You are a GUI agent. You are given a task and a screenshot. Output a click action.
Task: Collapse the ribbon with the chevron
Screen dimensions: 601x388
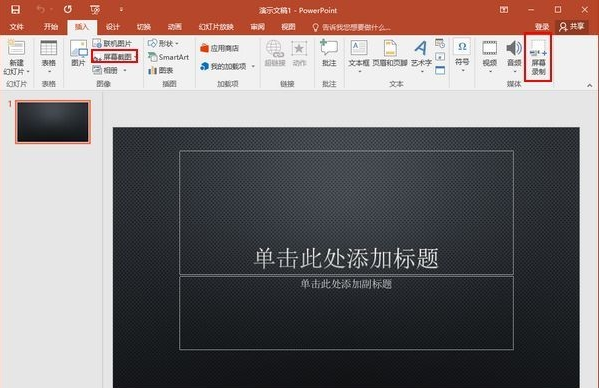point(590,85)
